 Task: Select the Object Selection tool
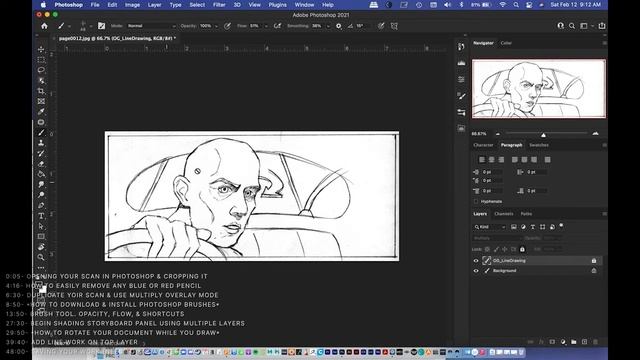41,80
